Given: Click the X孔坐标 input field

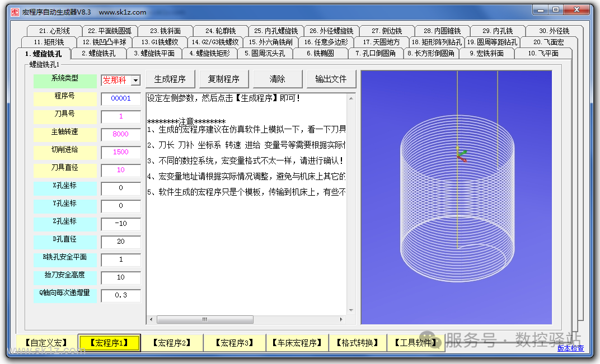Looking at the screenshot, I should coord(121,188).
